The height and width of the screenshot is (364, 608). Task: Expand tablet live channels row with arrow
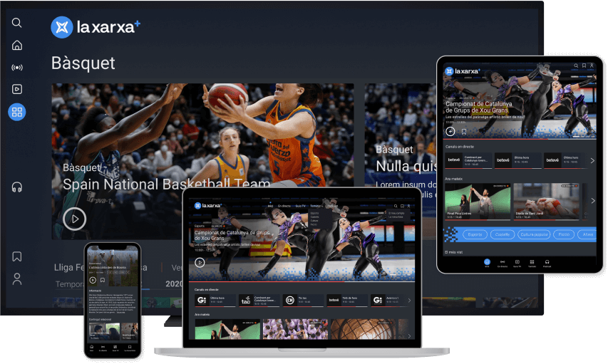click(x=592, y=161)
